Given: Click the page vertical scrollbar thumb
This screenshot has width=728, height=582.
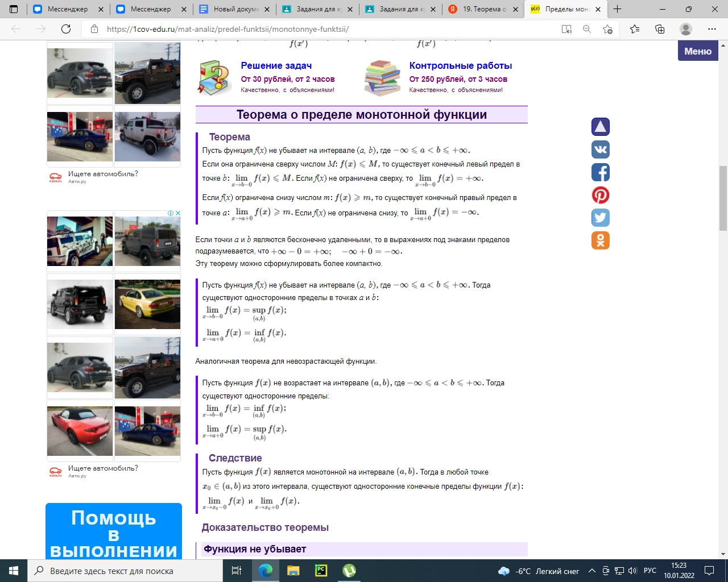Looking at the screenshot, I should (x=723, y=198).
